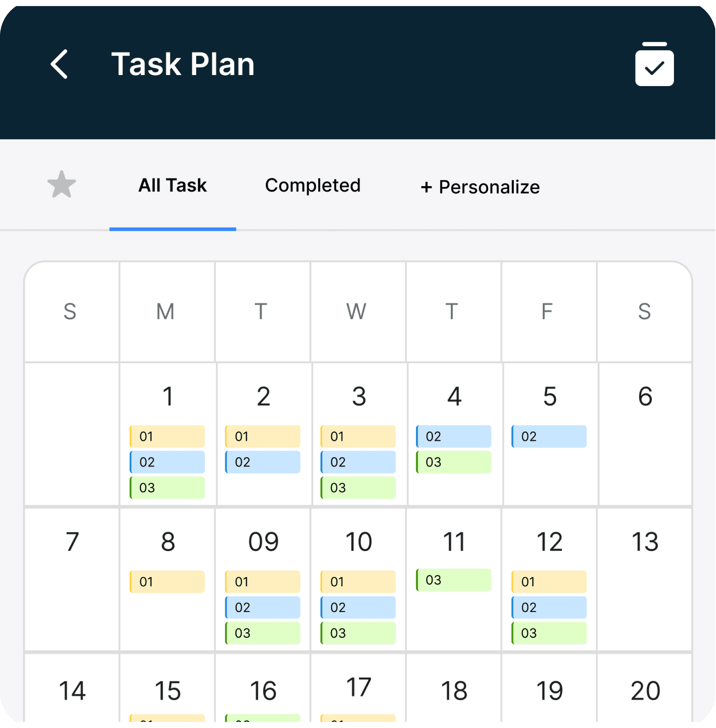Select task 02 on day 5
The width and height of the screenshot is (716, 728).
coord(549,436)
